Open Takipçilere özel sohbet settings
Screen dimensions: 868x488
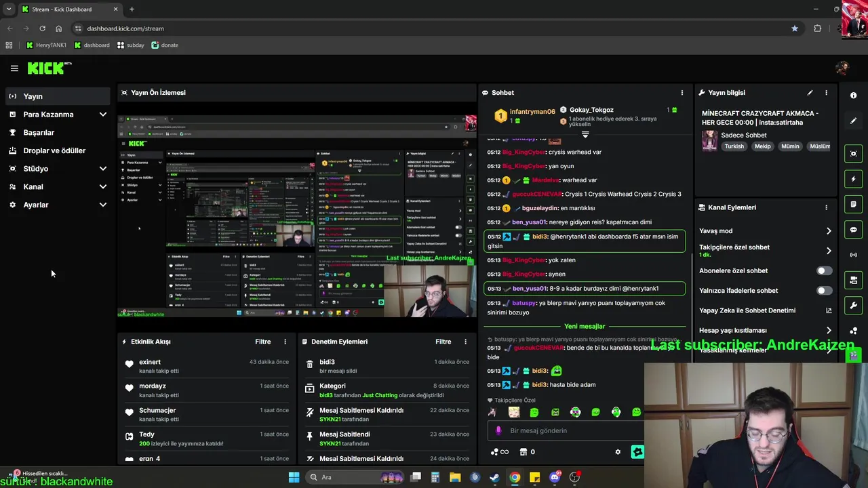(x=766, y=250)
